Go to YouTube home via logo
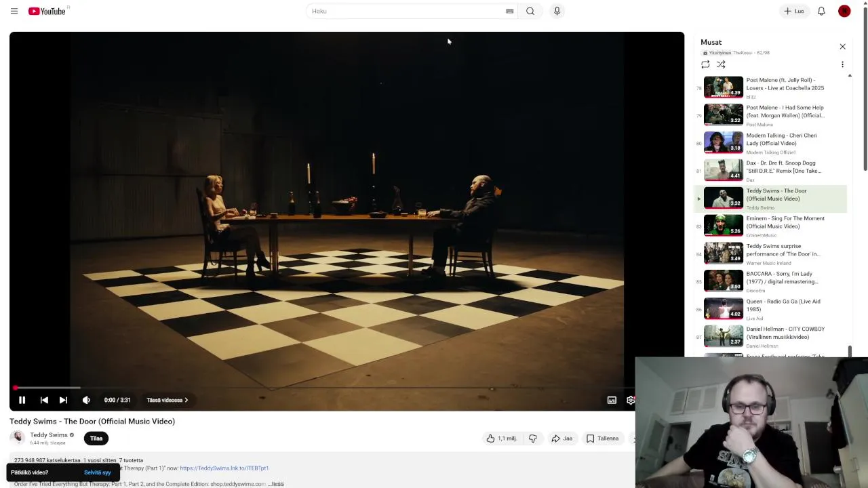 tap(47, 11)
